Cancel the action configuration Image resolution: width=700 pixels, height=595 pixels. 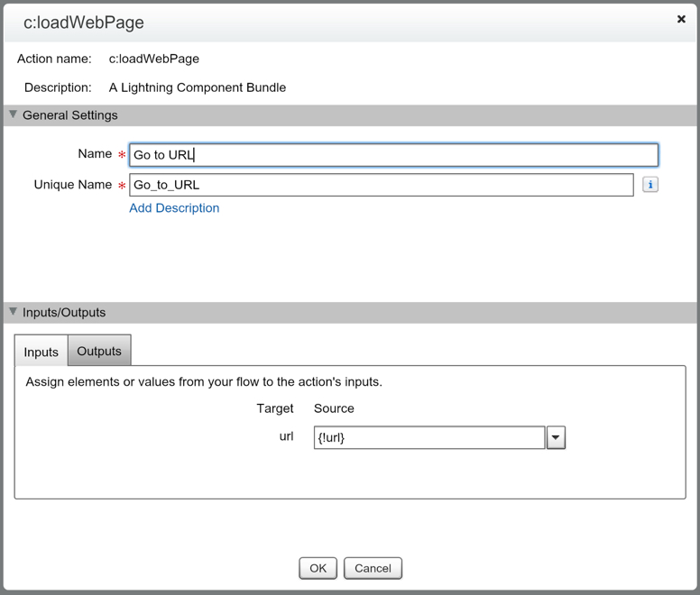pyautogui.click(x=373, y=569)
